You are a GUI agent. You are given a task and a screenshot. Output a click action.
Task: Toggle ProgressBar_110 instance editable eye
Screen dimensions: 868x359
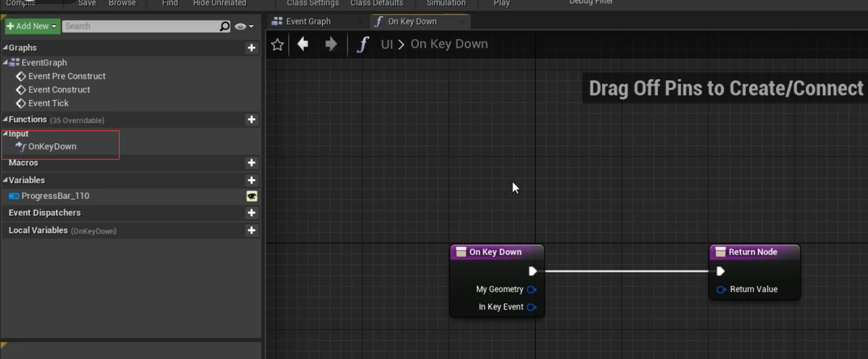point(251,196)
